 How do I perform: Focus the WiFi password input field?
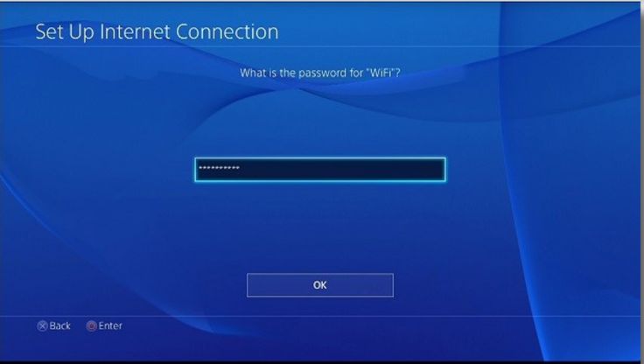click(x=320, y=169)
